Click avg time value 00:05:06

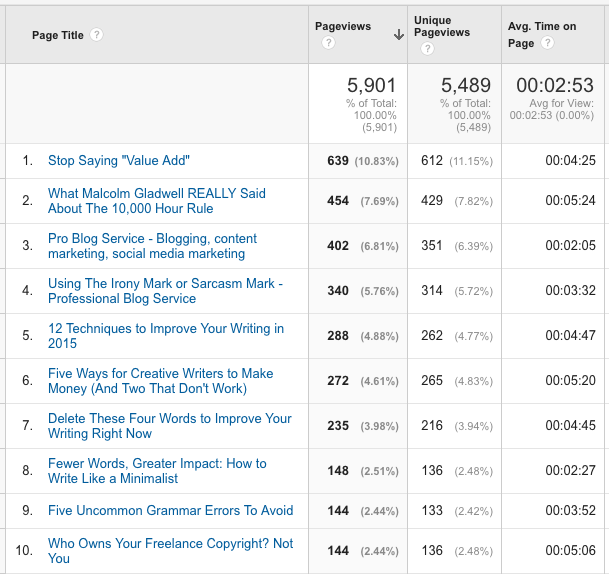click(x=570, y=551)
